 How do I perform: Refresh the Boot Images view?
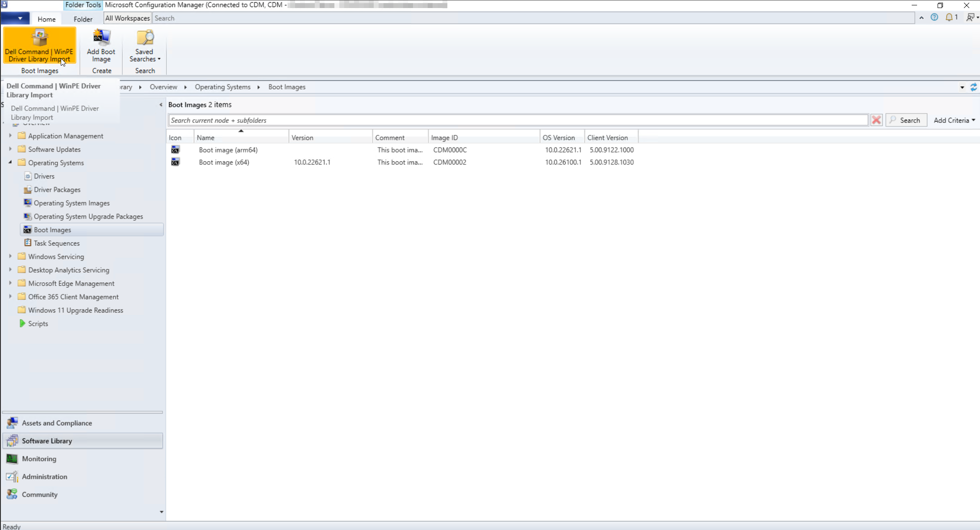974,87
